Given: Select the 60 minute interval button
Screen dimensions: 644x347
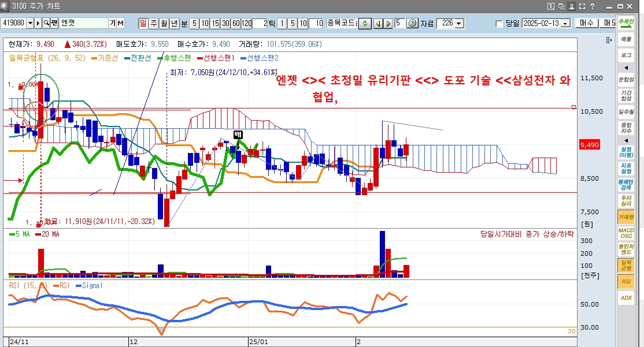Looking at the screenshot, I should pyautogui.click(x=236, y=23).
